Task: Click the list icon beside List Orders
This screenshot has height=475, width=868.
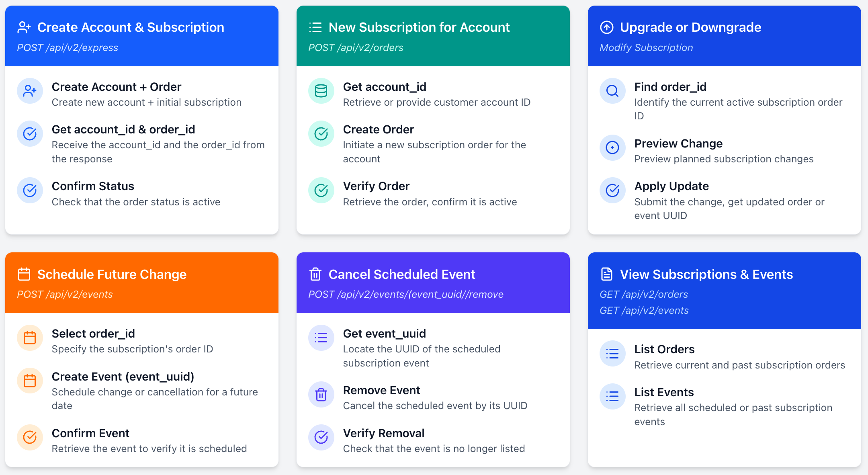Action: pyautogui.click(x=612, y=353)
